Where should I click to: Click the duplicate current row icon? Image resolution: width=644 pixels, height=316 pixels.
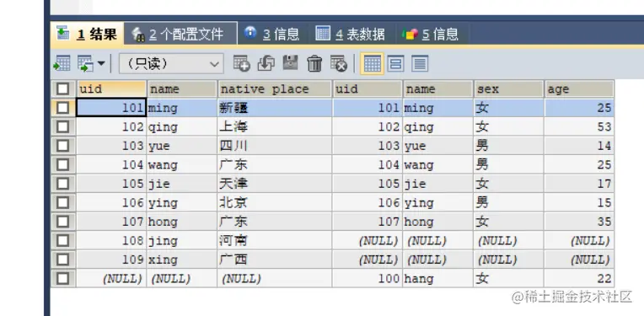tap(266, 63)
